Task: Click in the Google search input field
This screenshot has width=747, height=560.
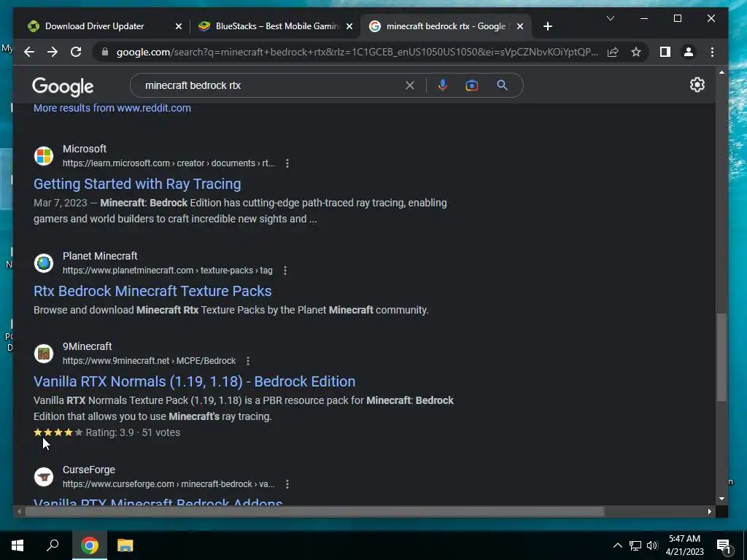Action: click(271, 85)
